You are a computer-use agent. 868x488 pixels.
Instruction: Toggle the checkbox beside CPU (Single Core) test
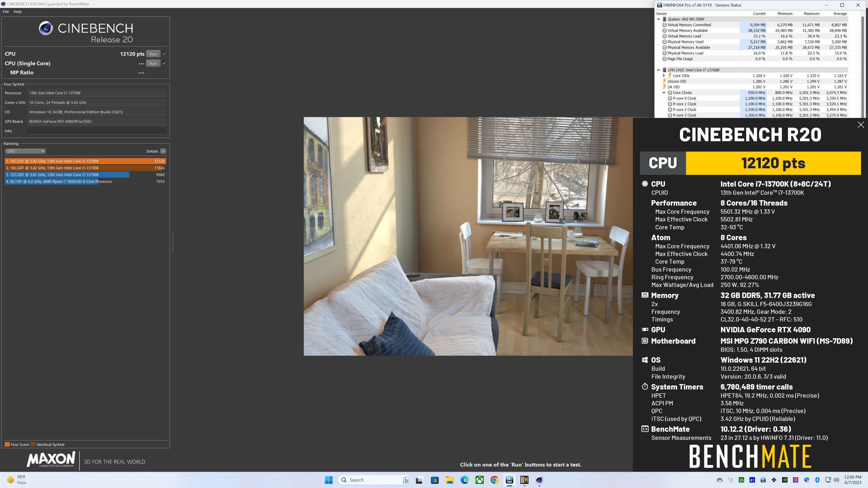coord(164,63)
